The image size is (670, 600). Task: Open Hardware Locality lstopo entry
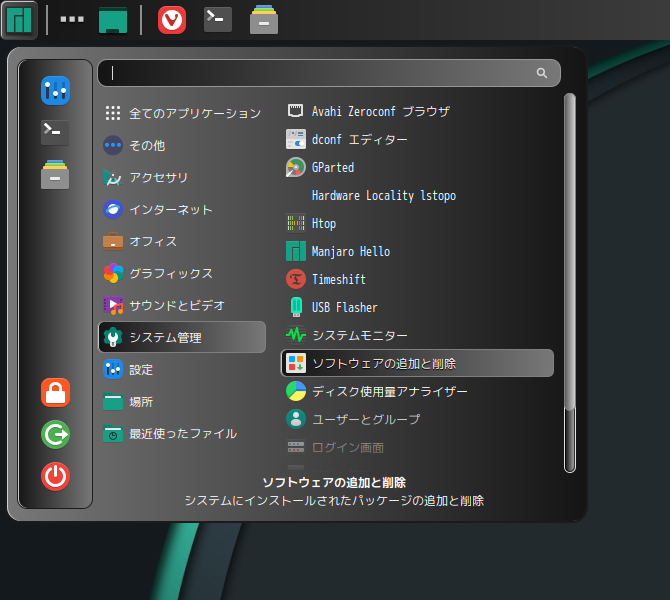pyautogui.click(x=417, y=195)
